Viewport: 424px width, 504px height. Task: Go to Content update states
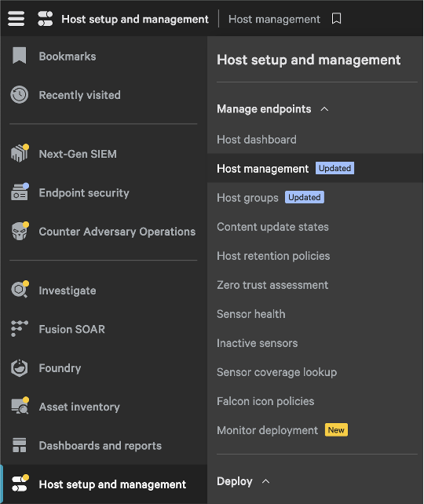(x=272, y=227)
